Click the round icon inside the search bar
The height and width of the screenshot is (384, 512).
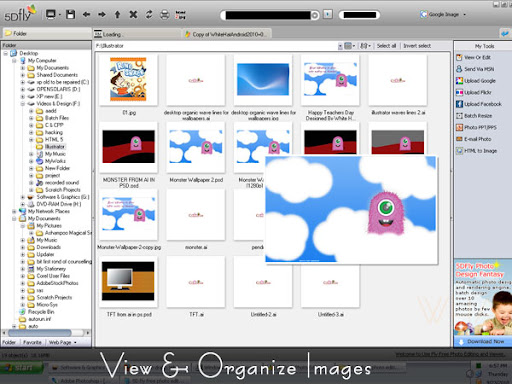coord(314,15)
